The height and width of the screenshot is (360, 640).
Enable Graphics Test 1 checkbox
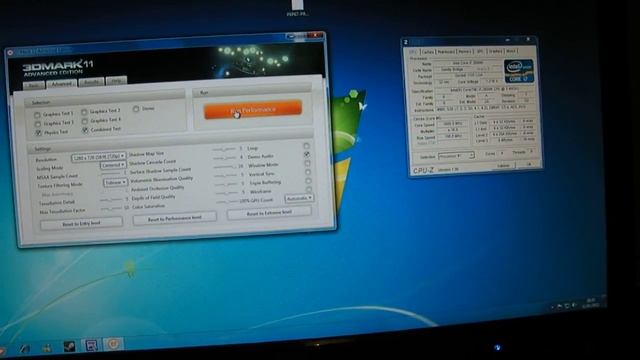point(37,115)
